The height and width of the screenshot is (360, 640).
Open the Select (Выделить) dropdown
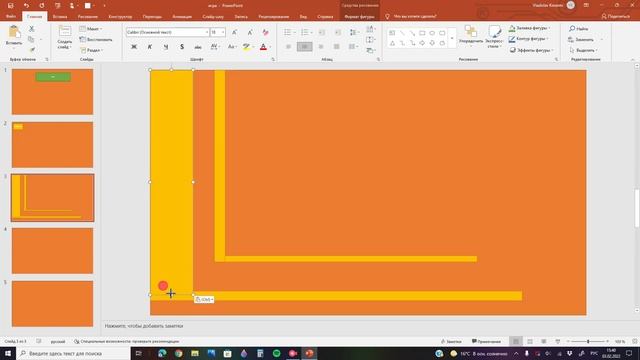[x=583, y=50]
